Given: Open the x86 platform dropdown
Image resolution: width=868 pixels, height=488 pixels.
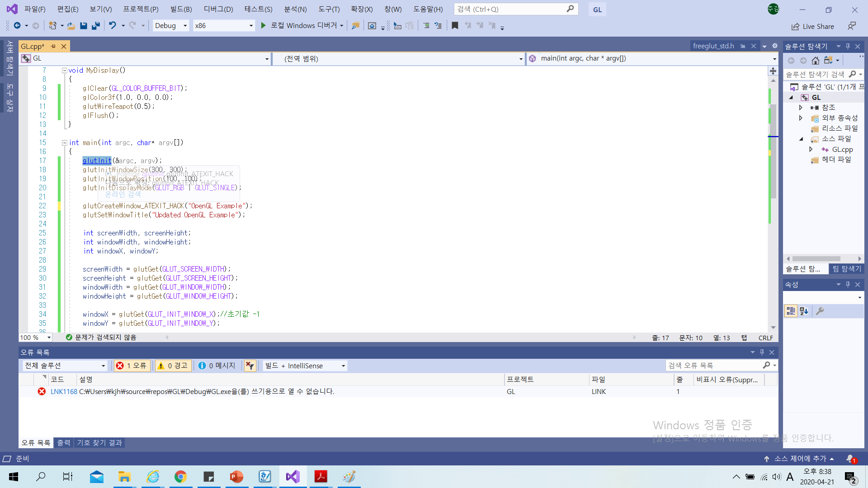Looking at the screenshot, I should coord(224,26).
